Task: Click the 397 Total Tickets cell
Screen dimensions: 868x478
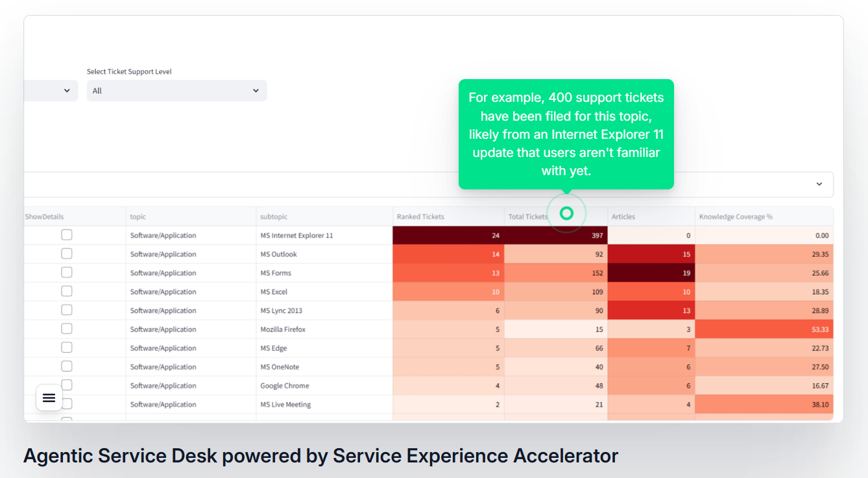Action: click(556, 235)
